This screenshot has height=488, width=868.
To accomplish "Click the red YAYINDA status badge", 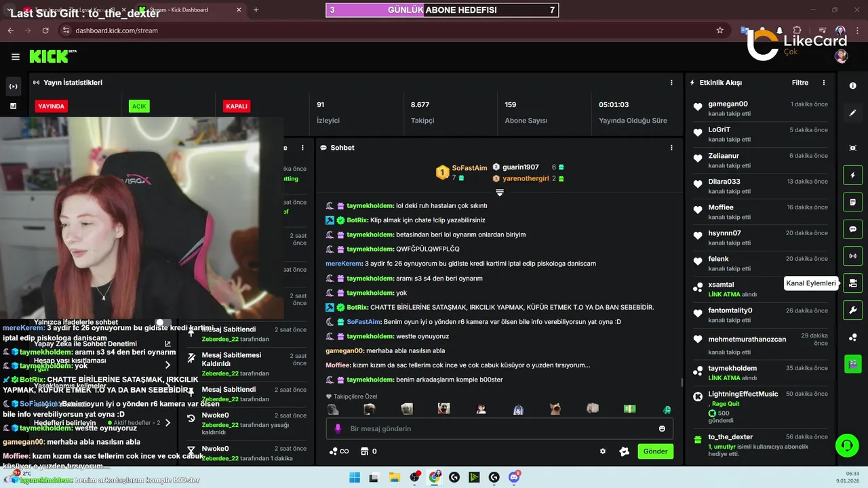I will click(52, 106).
